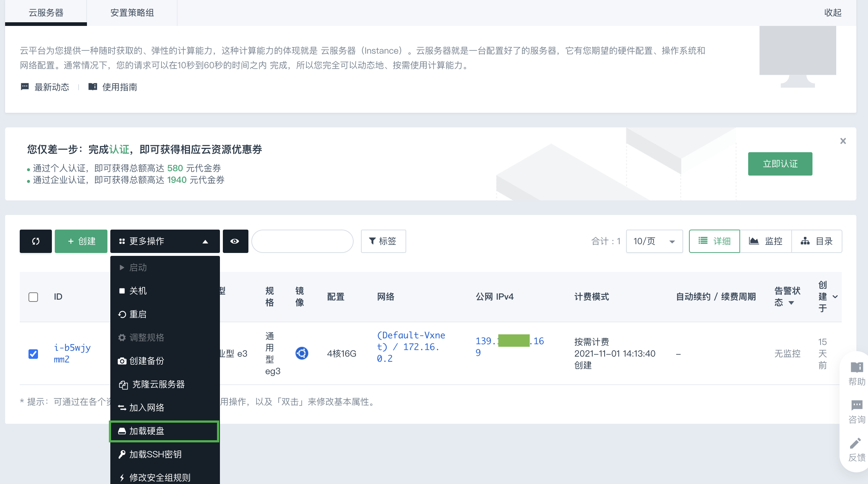Open the 10/页 page size dropdown

point(654,241)
